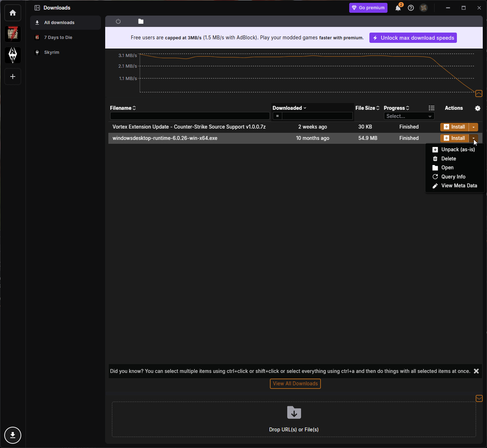Focus the Filename filter input

[190, 116]
